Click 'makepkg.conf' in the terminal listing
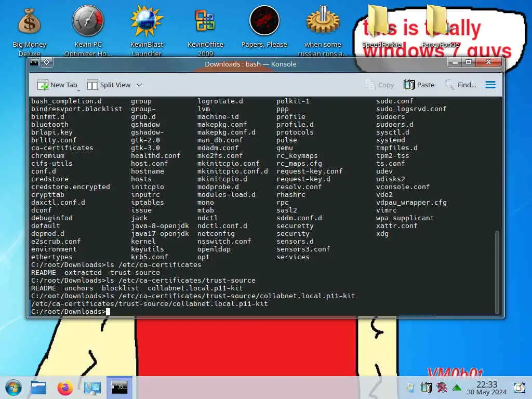The image size is (532, 399). pos(222,125)
